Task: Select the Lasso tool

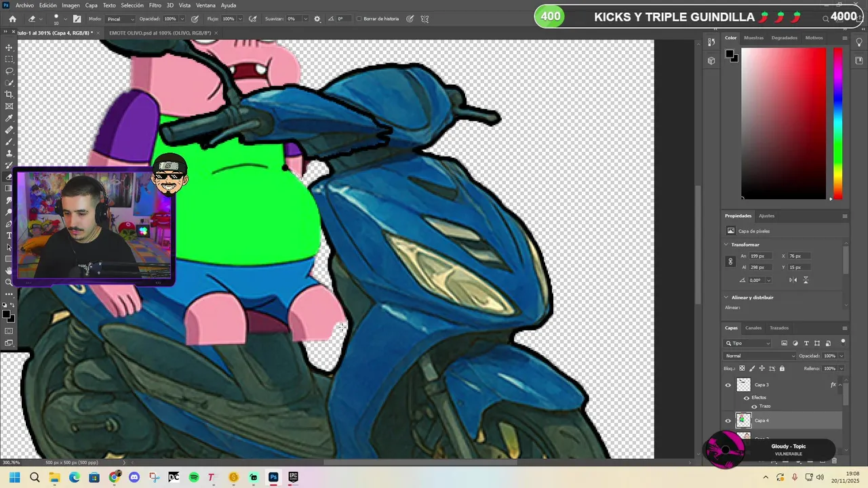Action: point(9,71)
